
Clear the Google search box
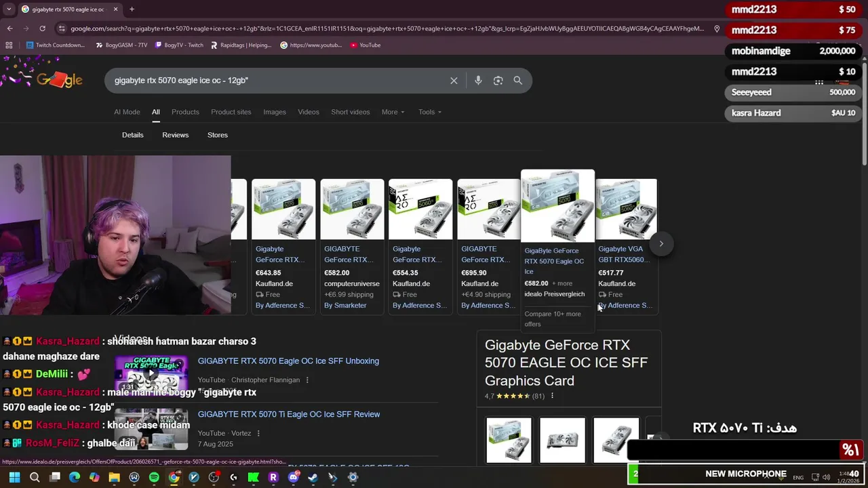pyautogui.click(x=454, y=81)
